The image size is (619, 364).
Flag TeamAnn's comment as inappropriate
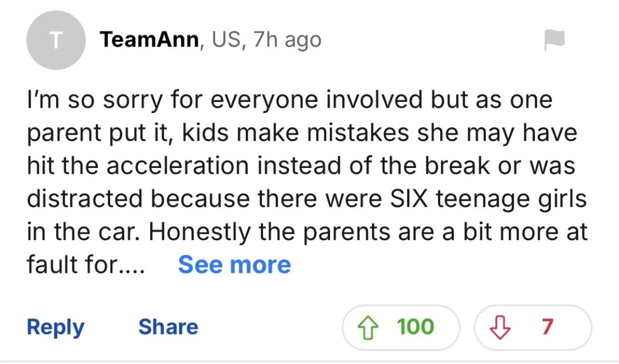coord(554,40)
